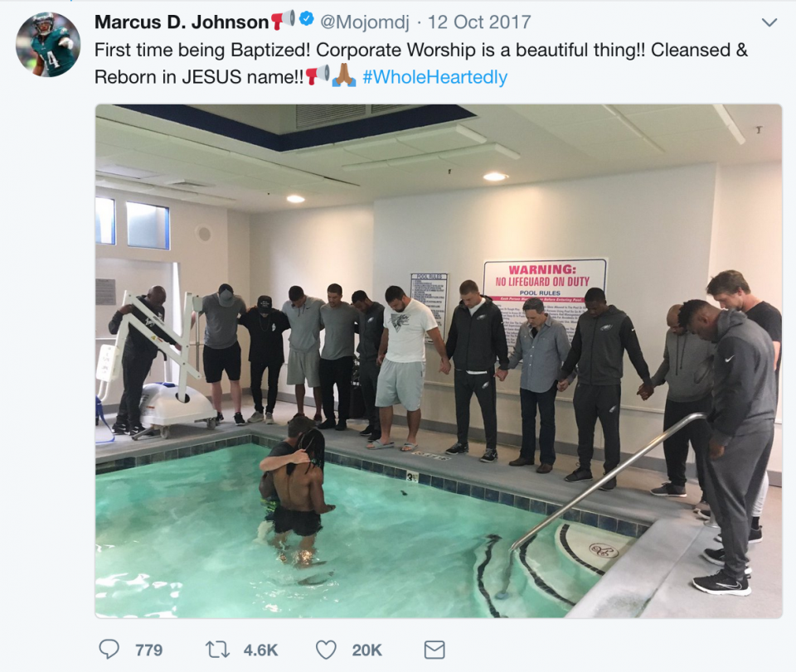Share via the envelope message icon
796x672 pixels.
point(434,650)
